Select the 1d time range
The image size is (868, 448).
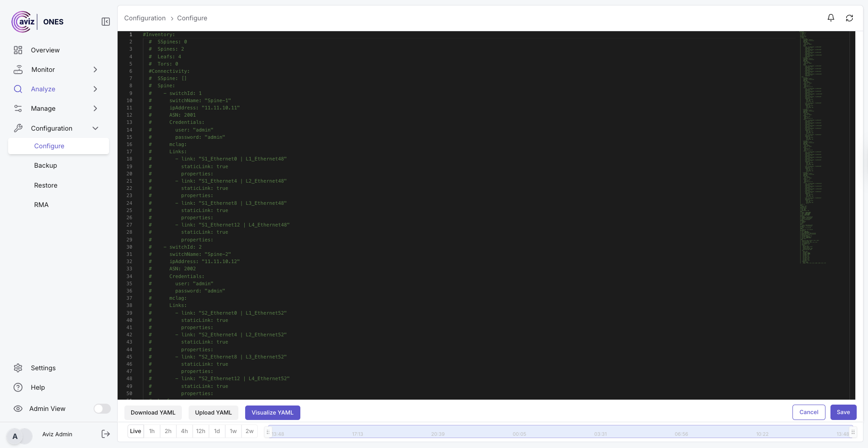(x=217, y=431)
